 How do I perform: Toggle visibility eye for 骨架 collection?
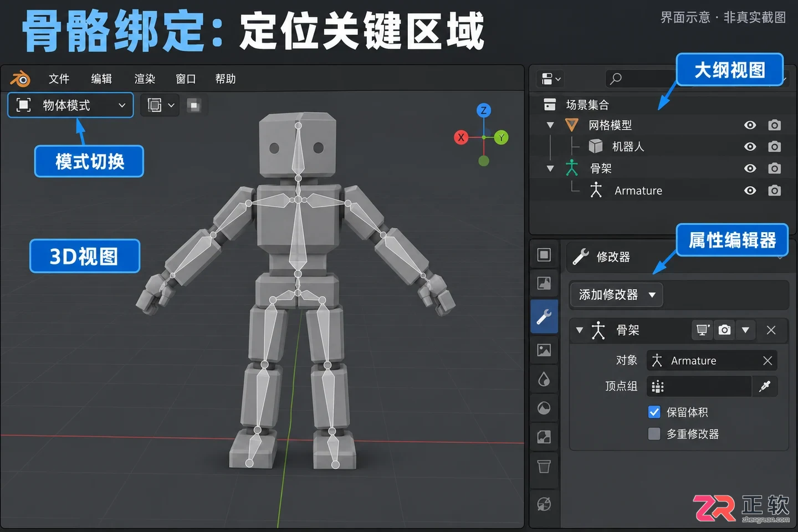point(750,168)
